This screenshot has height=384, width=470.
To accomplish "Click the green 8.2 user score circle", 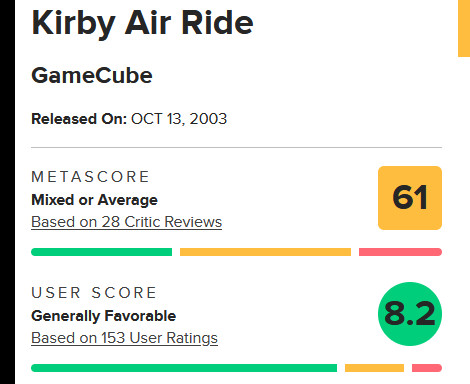I will click(410, 314).
